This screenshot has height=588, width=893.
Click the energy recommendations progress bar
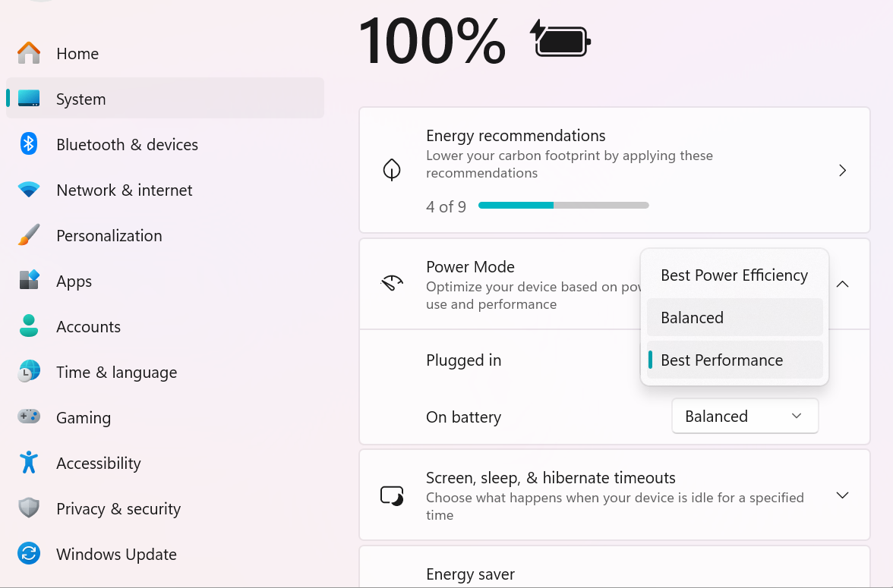pos(563,206)
